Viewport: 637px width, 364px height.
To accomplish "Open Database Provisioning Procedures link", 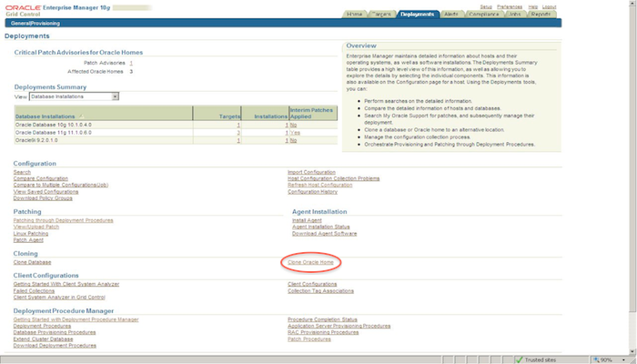I will point(55,333).
